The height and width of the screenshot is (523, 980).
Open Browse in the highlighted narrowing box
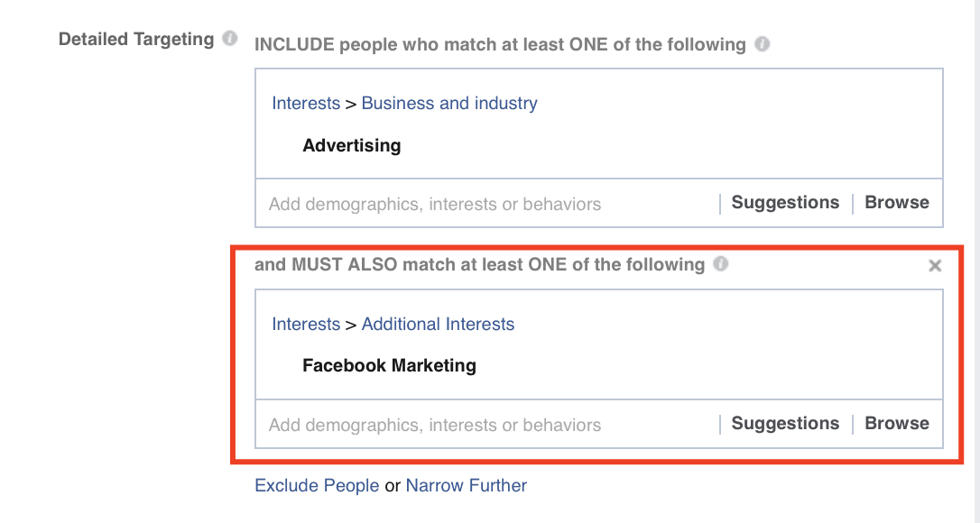[x=896, y=423]
